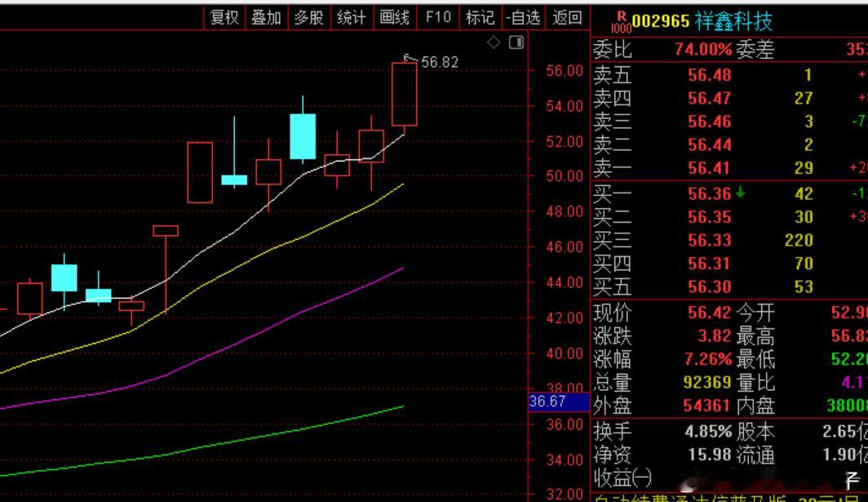The image size is (868, 502).
Task: Click the 外盘 value 54361
Action: (x=707, y=406)
